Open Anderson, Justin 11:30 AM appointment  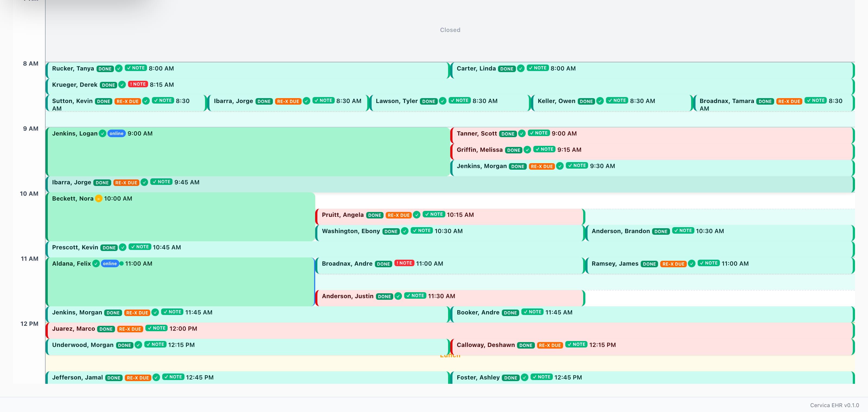point(450,298)
